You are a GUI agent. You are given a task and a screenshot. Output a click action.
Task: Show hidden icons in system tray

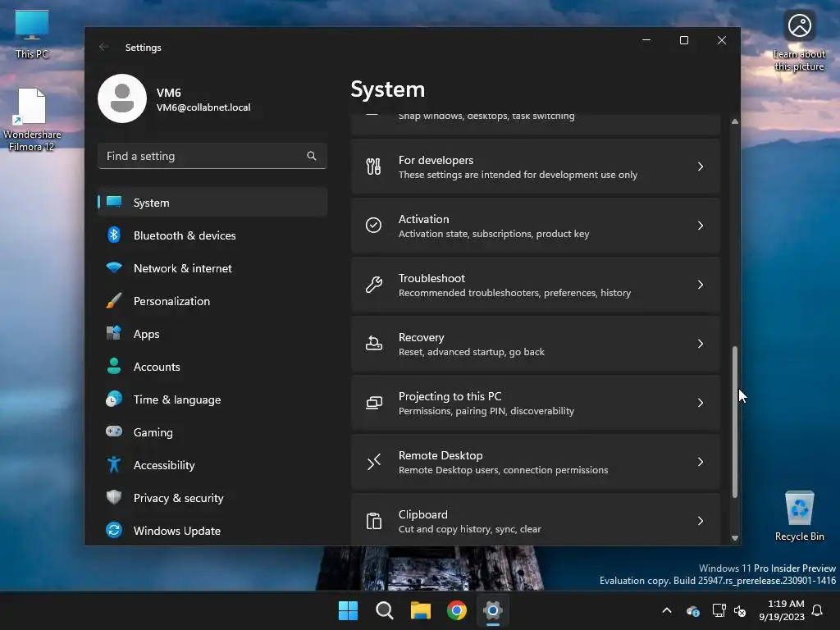(667, 610)
